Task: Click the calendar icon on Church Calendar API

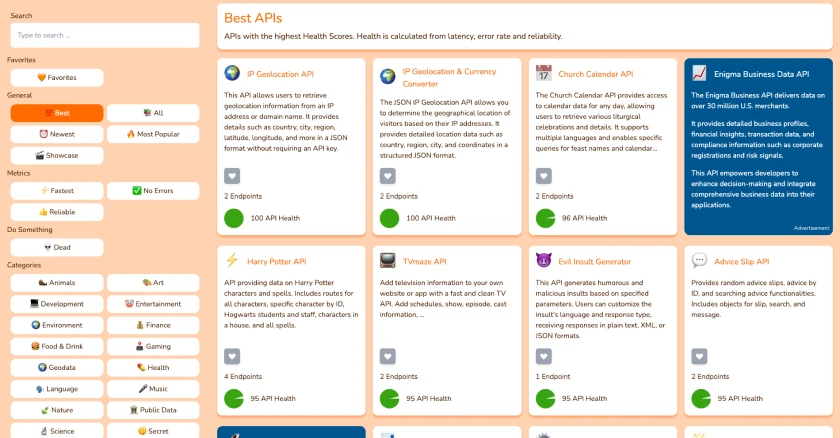Action: pyautogui.click(x=543, y=73)
